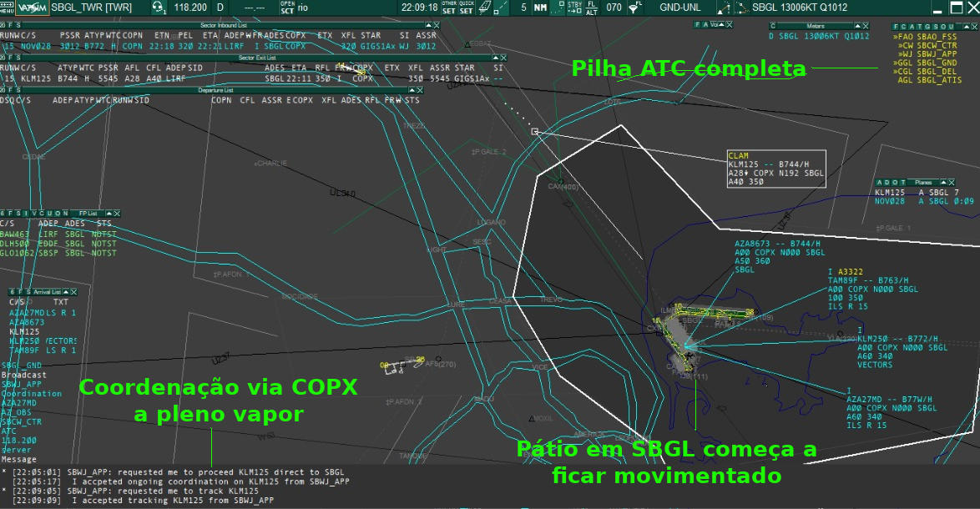
Task: Close the voice channel list panel
Action: pos(729,25)
